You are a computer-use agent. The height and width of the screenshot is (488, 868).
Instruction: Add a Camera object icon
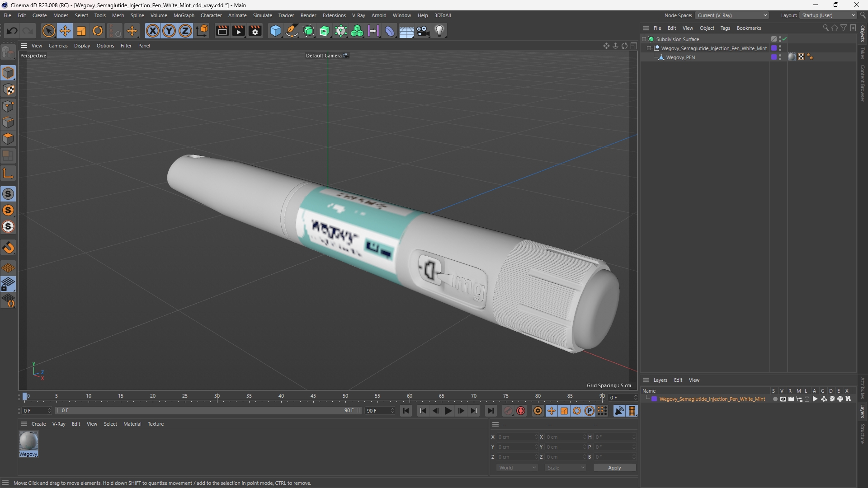(x=423, y=31)
